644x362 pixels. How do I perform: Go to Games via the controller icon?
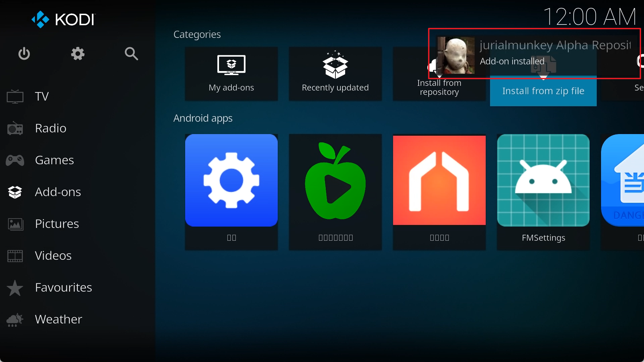[15, 160]
